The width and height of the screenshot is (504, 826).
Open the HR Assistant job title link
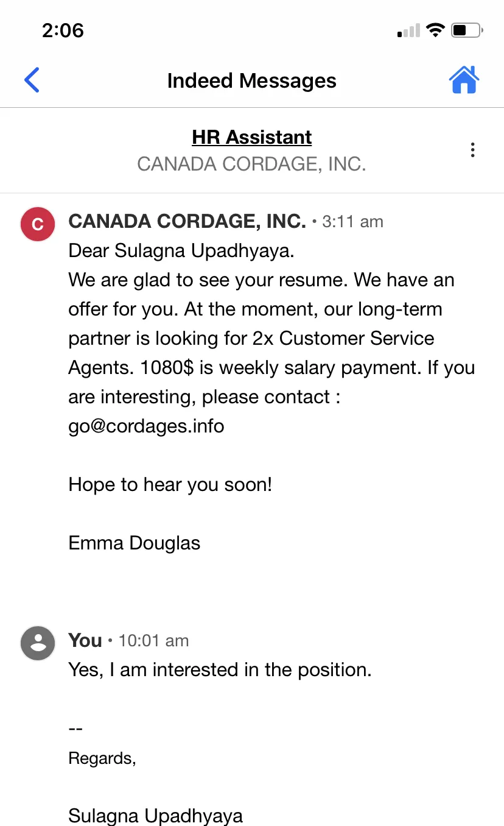click(x=252, y=137)
